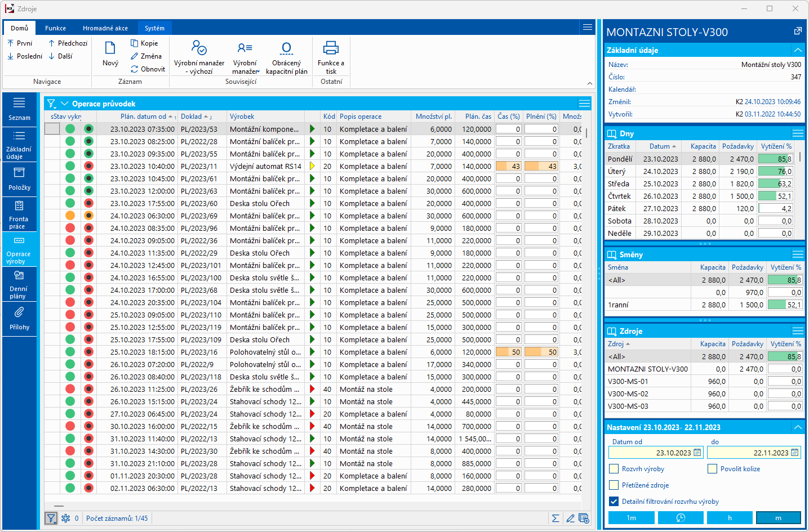
Task: Click the Nový new record icon
Action: click(x=110, y=48)
